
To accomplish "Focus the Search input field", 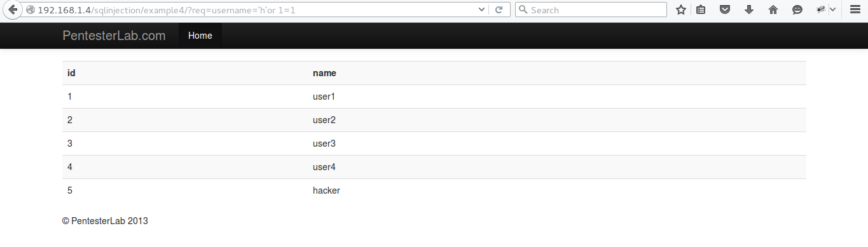I will [591, 10].
